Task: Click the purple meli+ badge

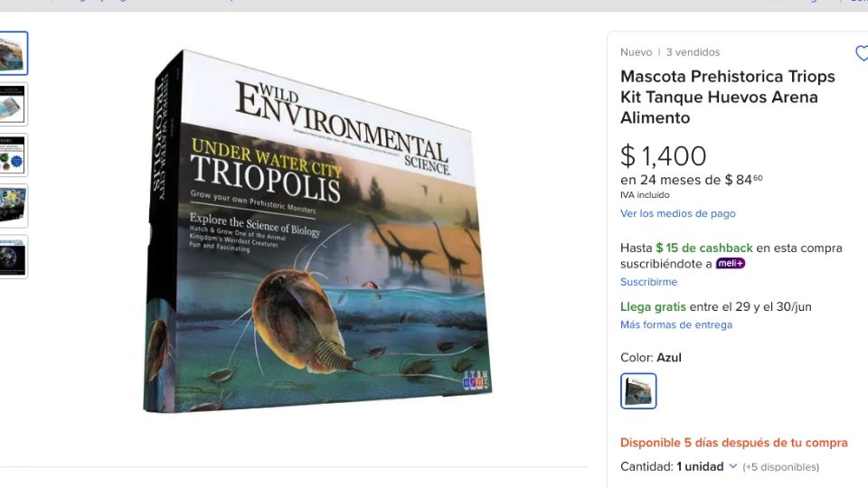Action: point(730,264)
